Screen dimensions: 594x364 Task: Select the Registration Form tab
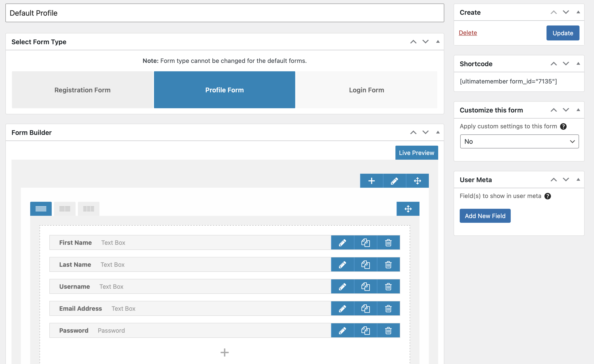83,89
